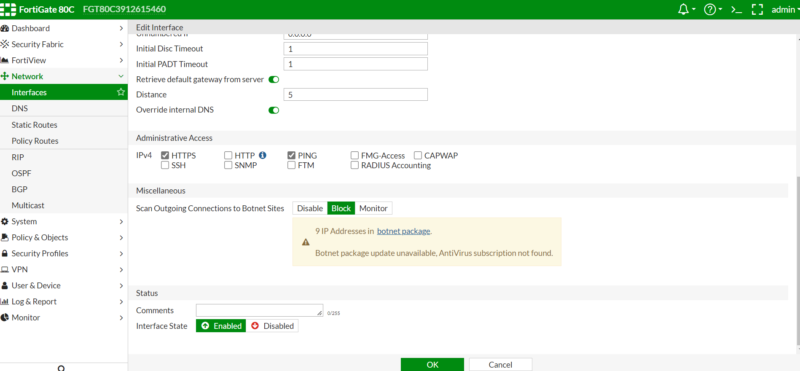The height and width of the screenshot is (371, 800).
Task: Click the VPN laptop icon
Action: coord(5,269)
